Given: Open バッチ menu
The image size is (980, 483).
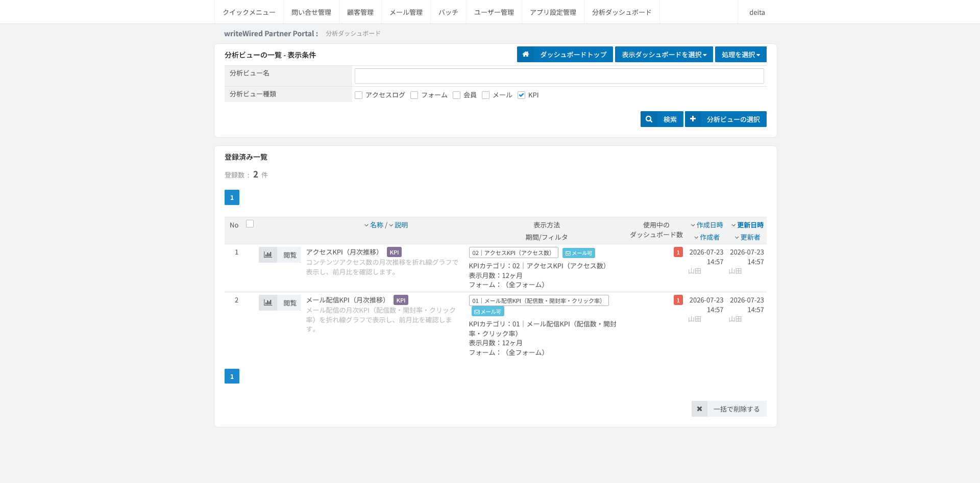Looking at the screenshot, I should tap(448, 12).
